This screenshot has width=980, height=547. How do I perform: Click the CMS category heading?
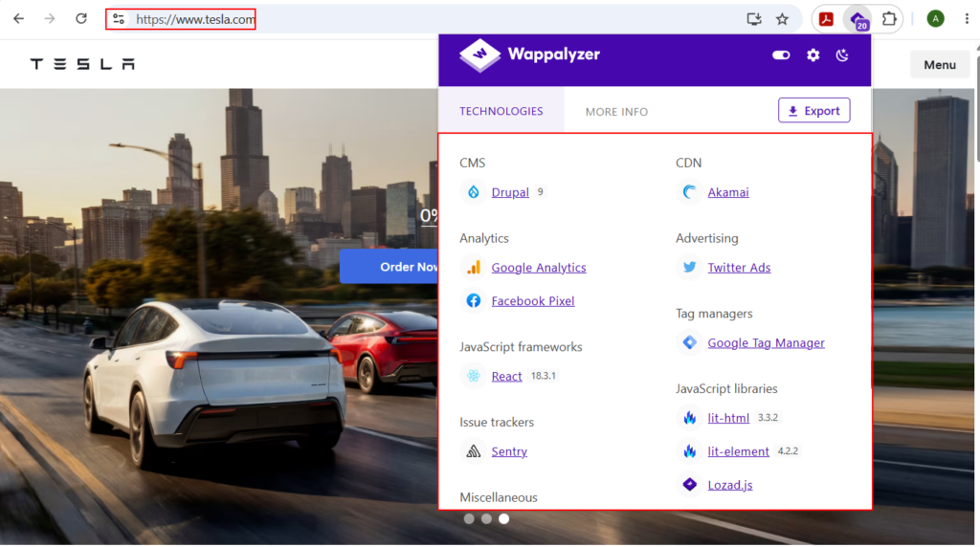pos(472,163)
